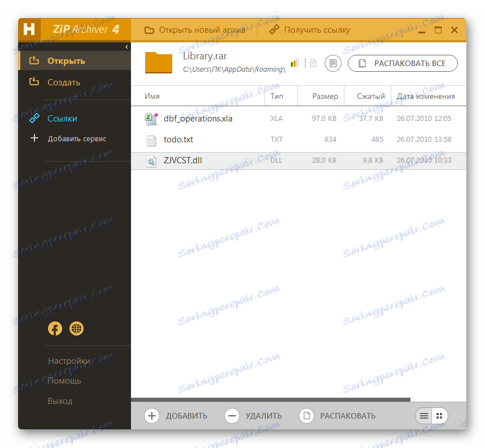Click the chain icon beside Ссылки
485x448 pixels.
[x=34, y=118]
